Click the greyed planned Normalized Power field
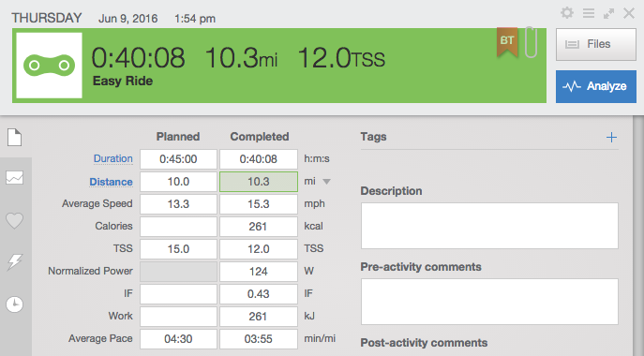Screen dimensions: 644x356 click(178, 272)
